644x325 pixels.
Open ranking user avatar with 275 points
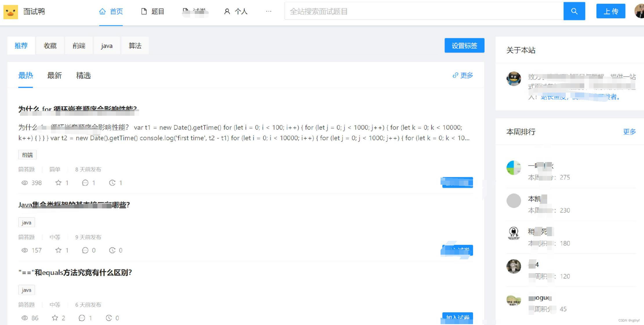(514, 168)
